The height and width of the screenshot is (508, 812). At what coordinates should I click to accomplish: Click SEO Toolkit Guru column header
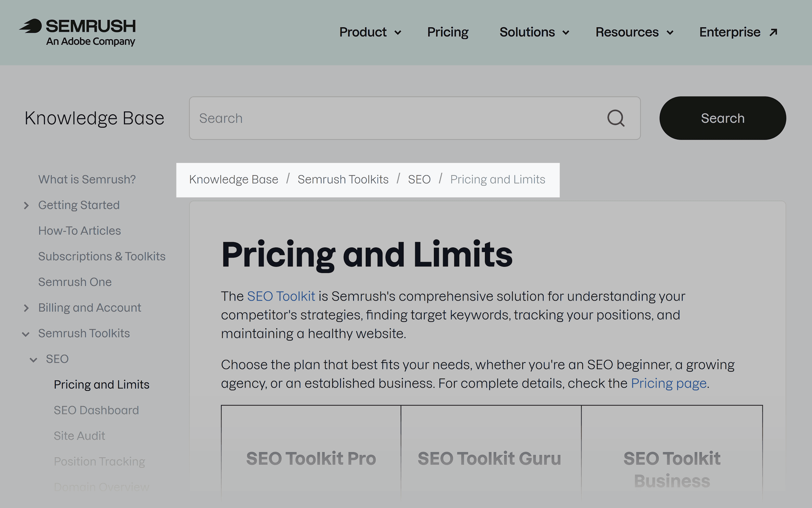489,459
